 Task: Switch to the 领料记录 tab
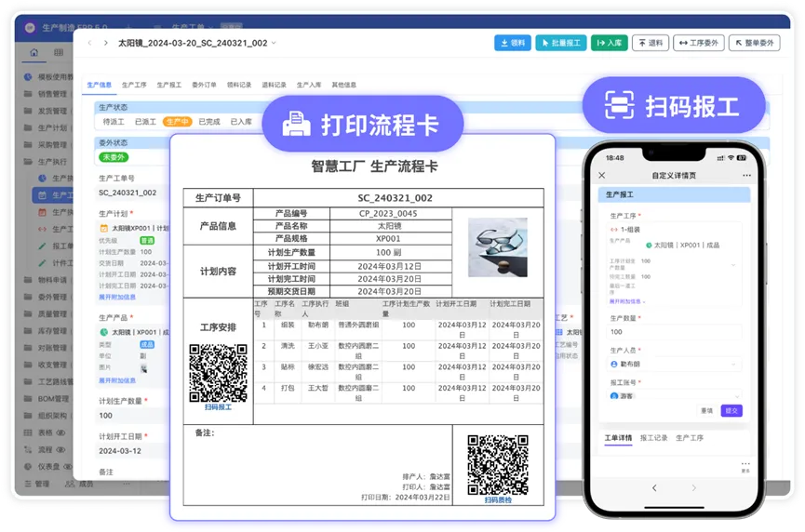tap(239, 85)
